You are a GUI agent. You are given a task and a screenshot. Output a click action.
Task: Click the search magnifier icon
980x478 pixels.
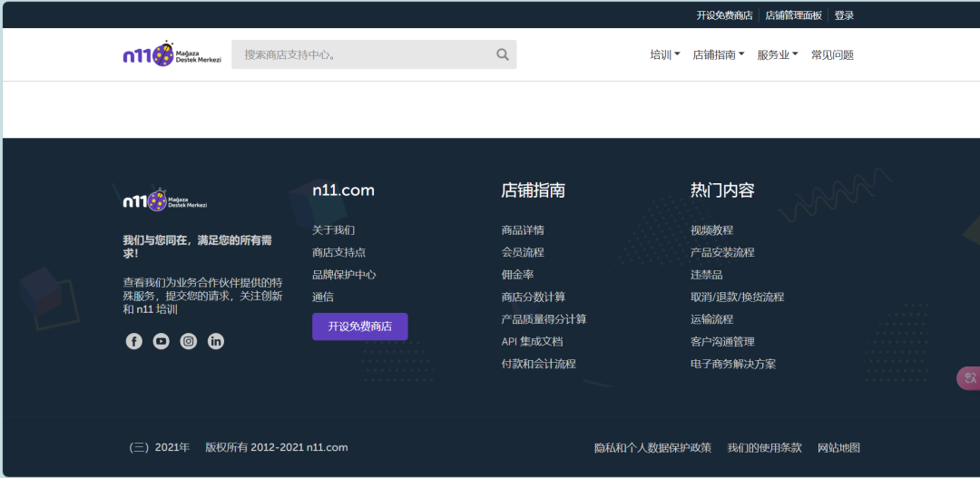pyautogui.click(x=503, y=54)
